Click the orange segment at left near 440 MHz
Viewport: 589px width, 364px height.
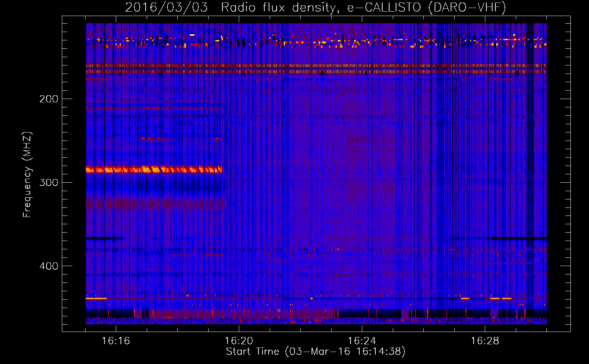point(96,298)
